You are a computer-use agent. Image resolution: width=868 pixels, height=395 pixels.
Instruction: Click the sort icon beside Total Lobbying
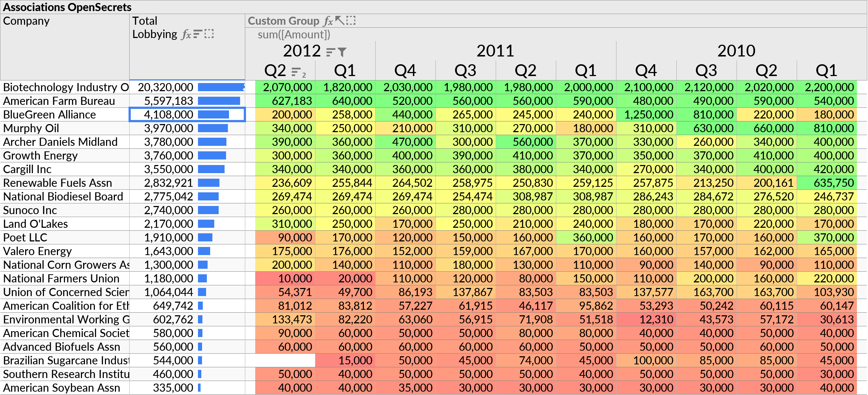[198, 34]
